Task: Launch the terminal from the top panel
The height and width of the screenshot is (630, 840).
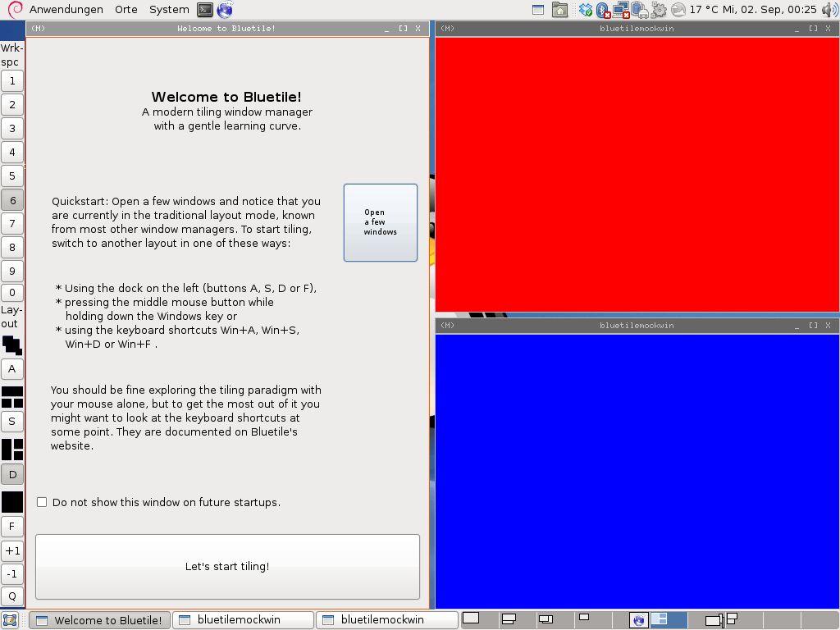Action: 205,10
